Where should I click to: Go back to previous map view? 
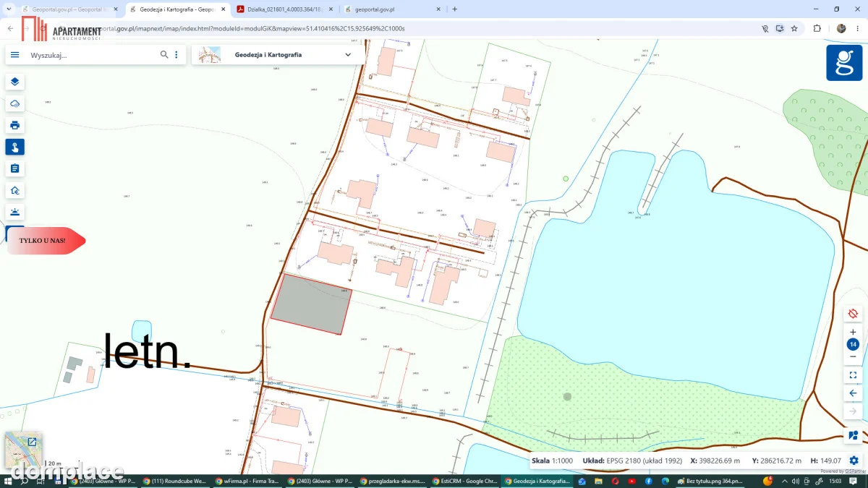point(853,393)
